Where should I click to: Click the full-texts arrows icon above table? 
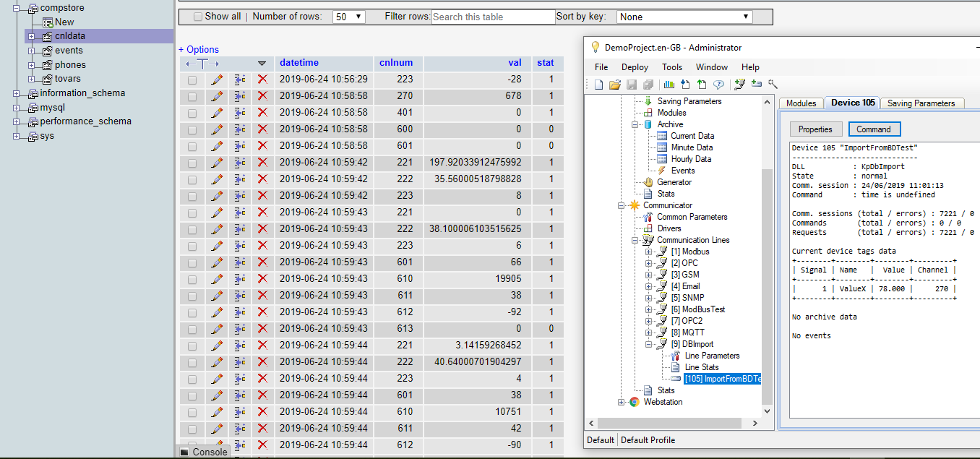(202, 64)
